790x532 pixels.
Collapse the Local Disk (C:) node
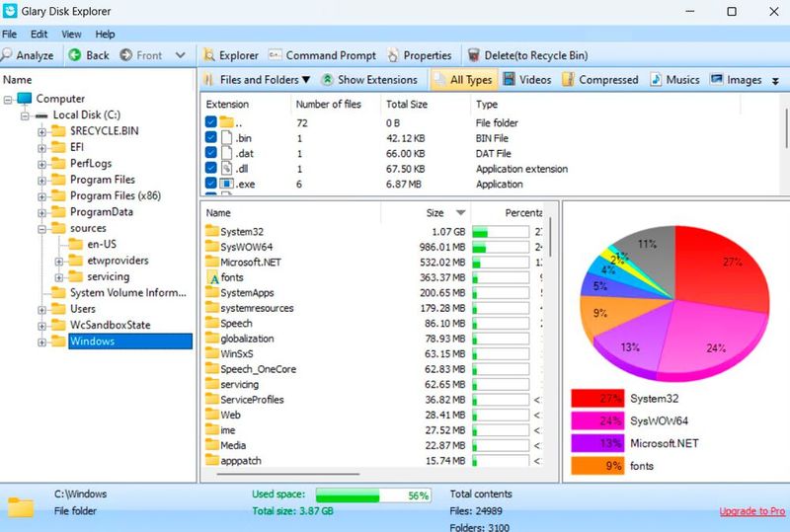point(25,116)
